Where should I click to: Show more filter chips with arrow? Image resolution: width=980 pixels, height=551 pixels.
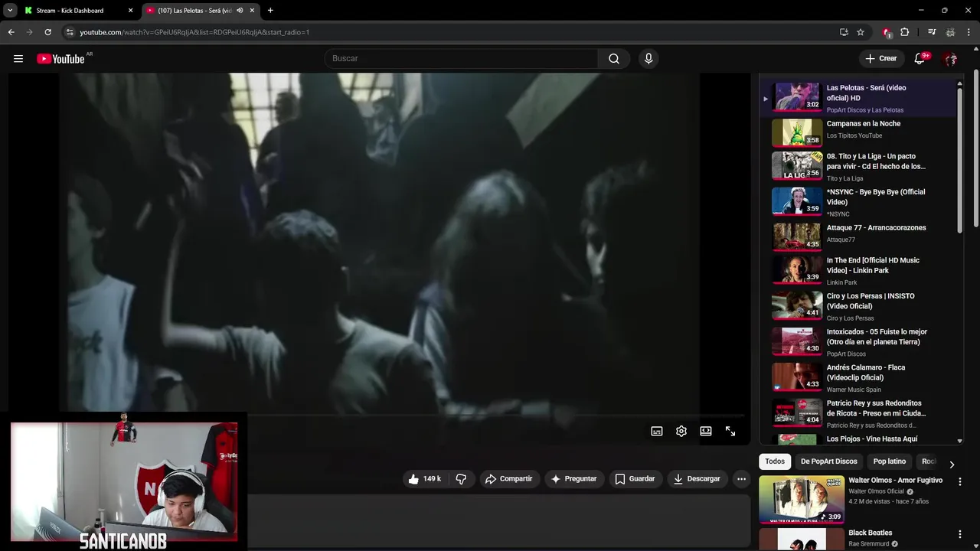click(952, 465)
